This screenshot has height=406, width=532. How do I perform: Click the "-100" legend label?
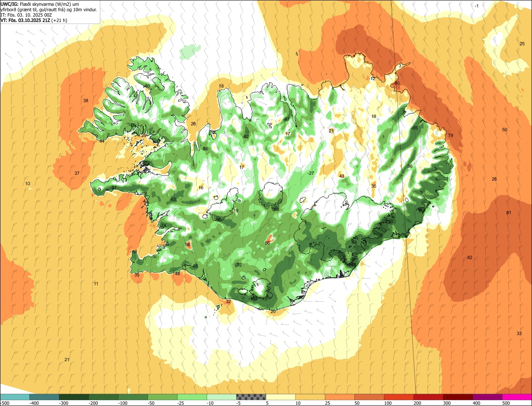(x=123, y=403)
